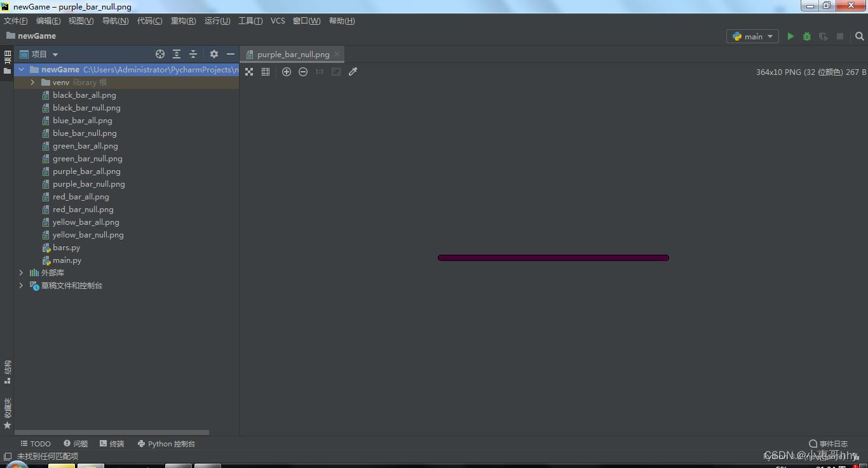The image size is (868, 468).
Task: Open the File menu
Action: tap(16, 21)
